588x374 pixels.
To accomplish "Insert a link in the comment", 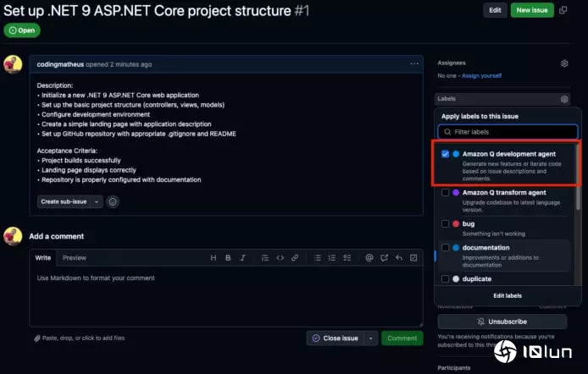I will click(x=295, y=257).
